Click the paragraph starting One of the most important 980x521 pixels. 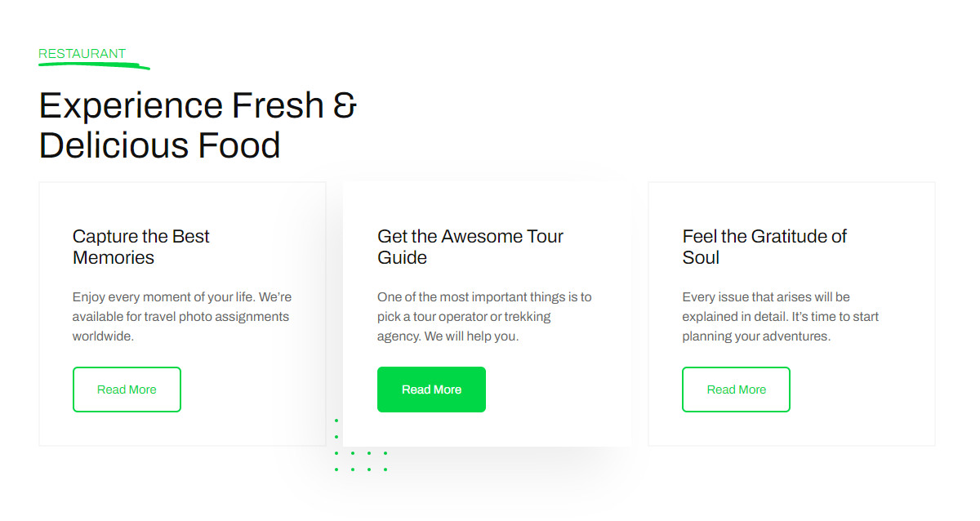pyautogui.click(x=484, y=317)
